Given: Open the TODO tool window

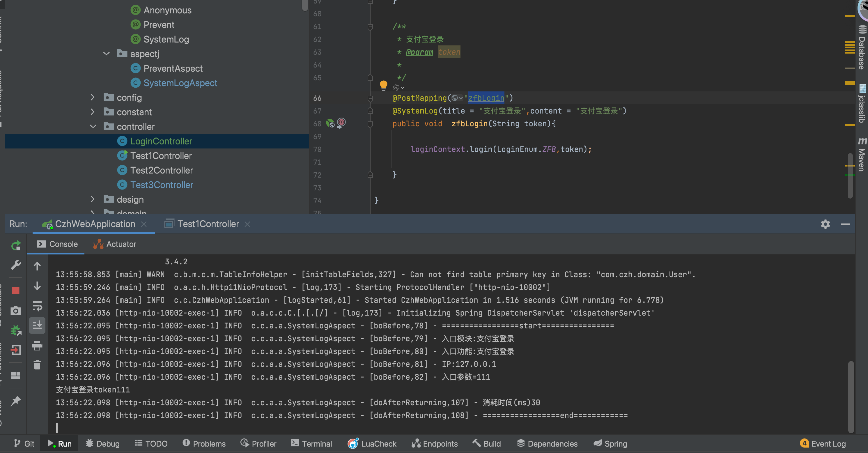Looking at the screenshot, I should point(151,444).
